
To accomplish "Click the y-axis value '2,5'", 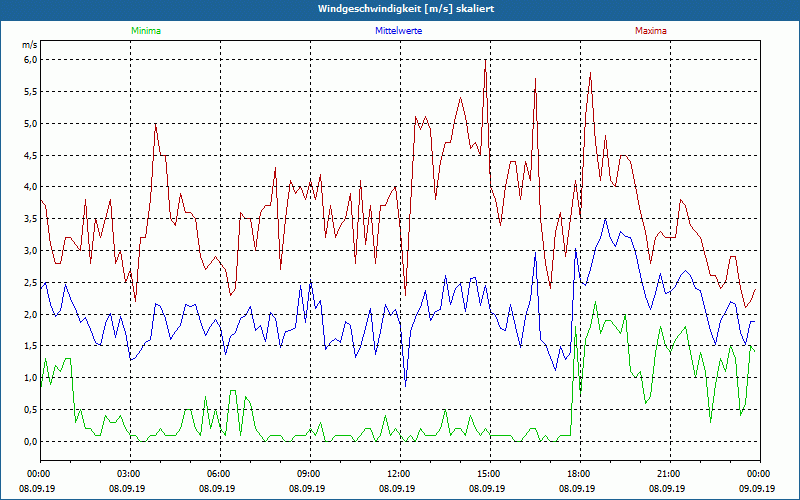I will pyautogui.click(x=31, y=283).
